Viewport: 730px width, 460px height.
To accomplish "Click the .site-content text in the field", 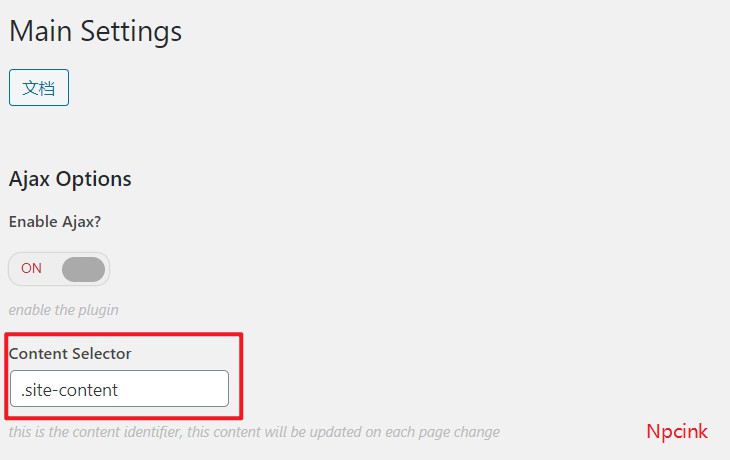I will click(69, 390).
